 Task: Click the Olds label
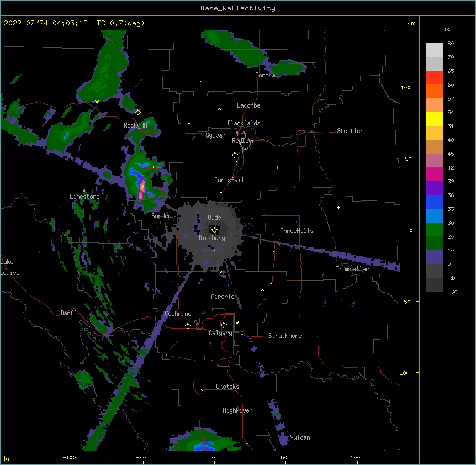point(214,218)
